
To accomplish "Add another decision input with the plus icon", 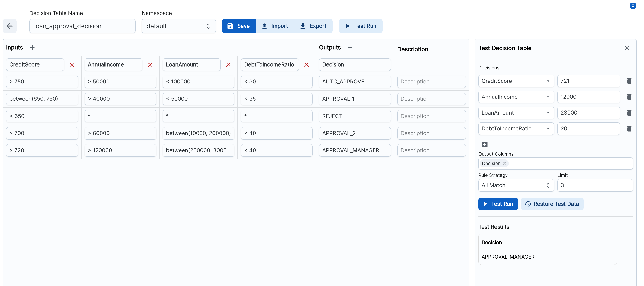I will click(485, 144).
